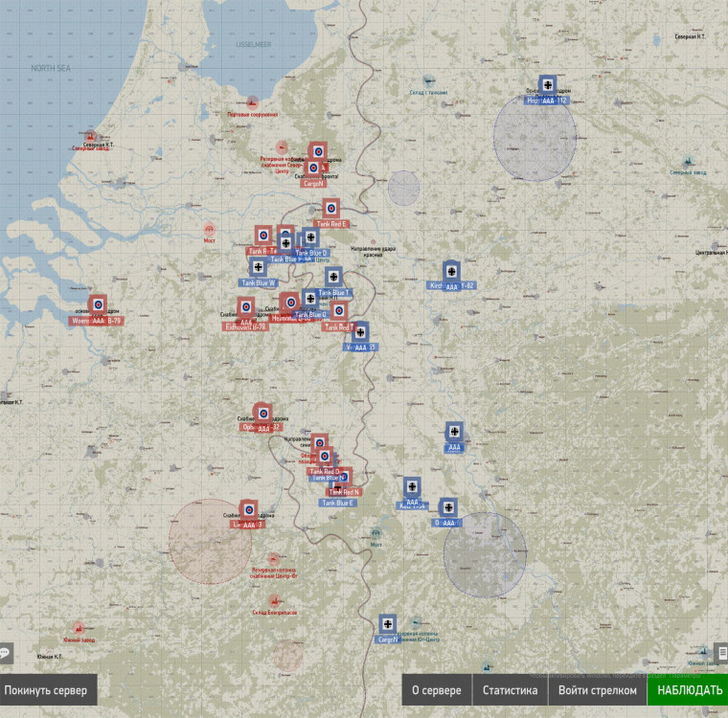Screen dimensions: 728x718
Task: Click the Tank Blue E label
Action: (337, 504)
